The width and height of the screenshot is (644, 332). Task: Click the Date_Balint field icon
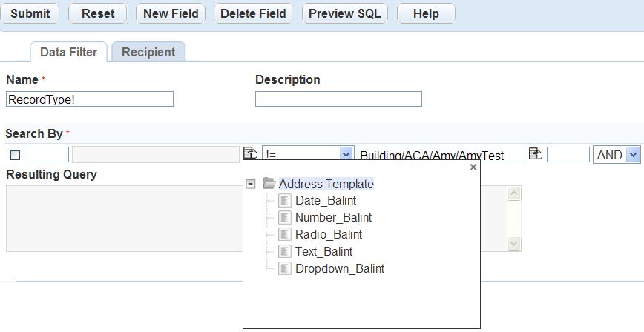pyautogui.click(x=285, y=201)
